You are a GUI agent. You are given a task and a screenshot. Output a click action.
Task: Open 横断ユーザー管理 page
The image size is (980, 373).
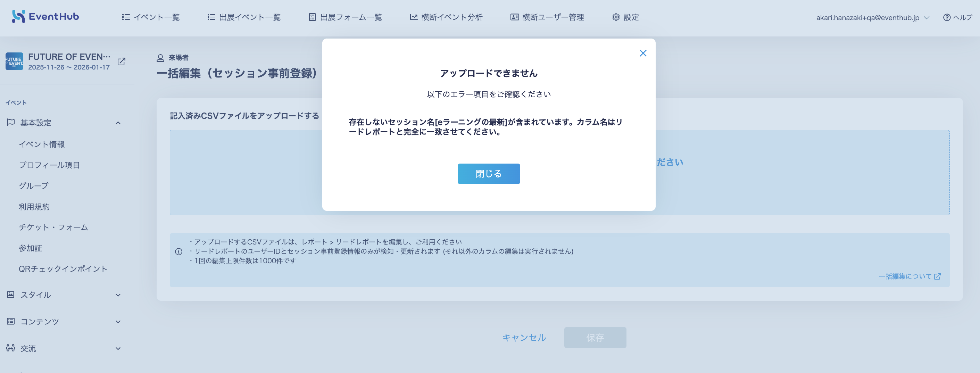(547, 17)
